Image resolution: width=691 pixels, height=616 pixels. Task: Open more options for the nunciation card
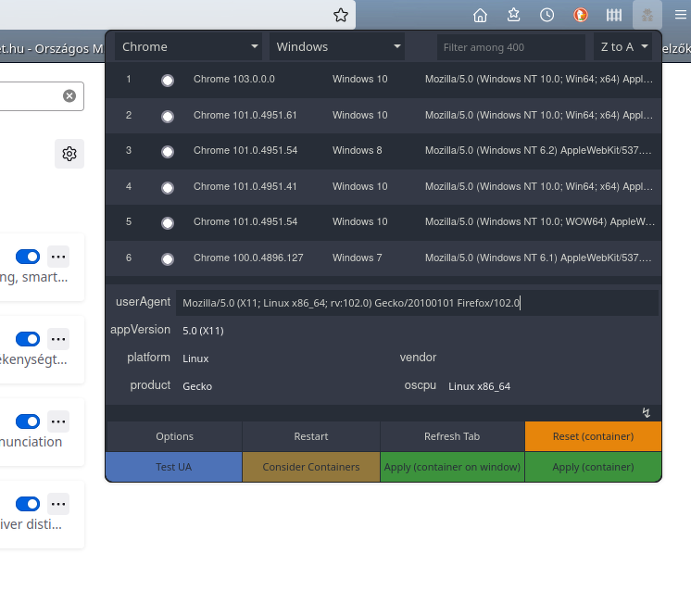[x=58, y=421]
